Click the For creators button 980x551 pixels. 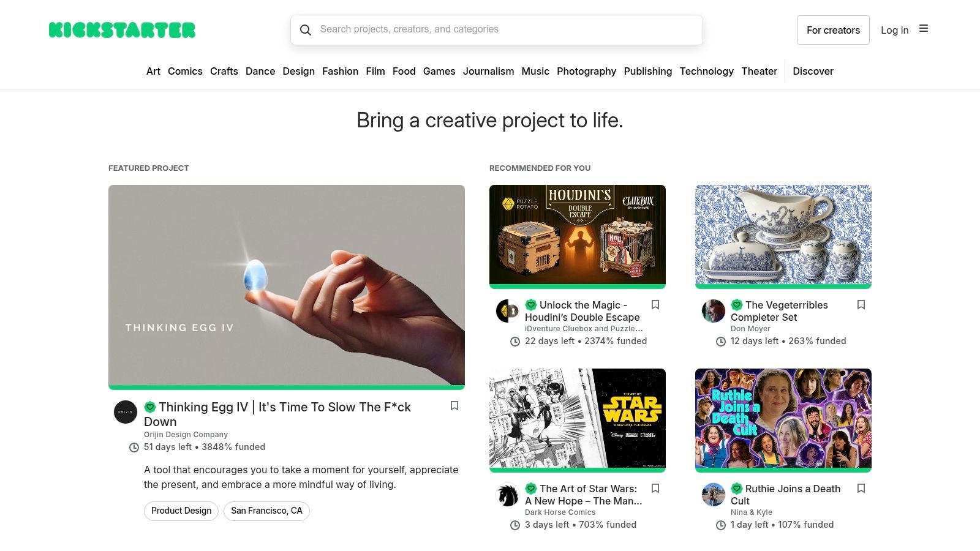pyautogui.click(x=833, y=29)
